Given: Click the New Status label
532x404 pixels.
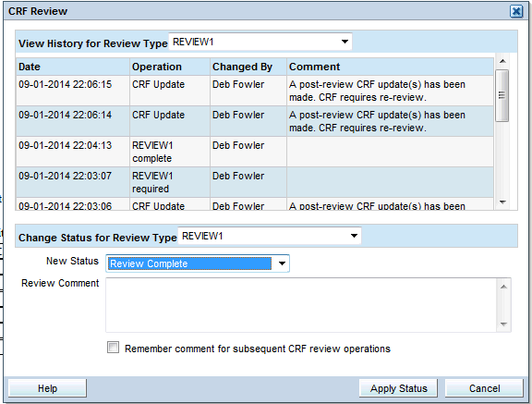Looking at the screenshot, I should tap(72, 261).
